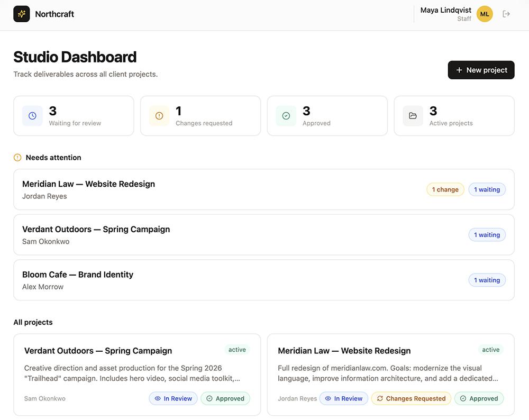The image size is (529, 420).
Task: Click Changes Requested label on Meridian Law card
Action: (411, 398)
